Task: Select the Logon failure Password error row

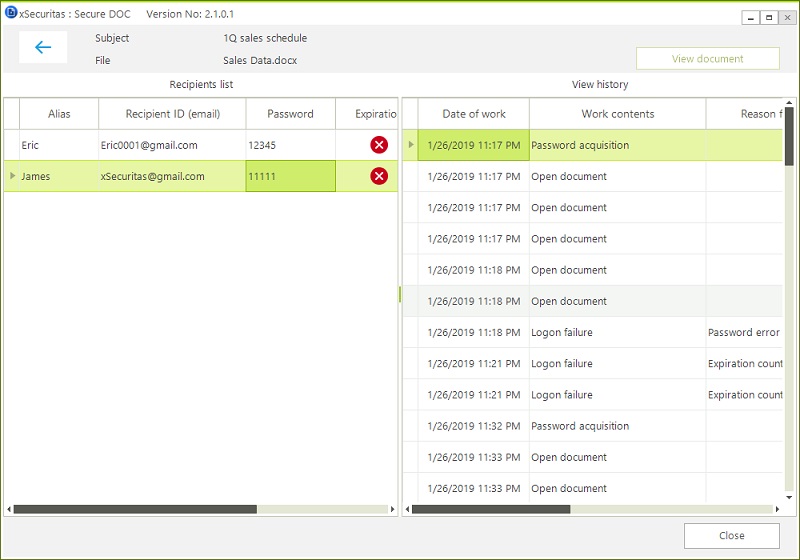Action: (600, 332)
